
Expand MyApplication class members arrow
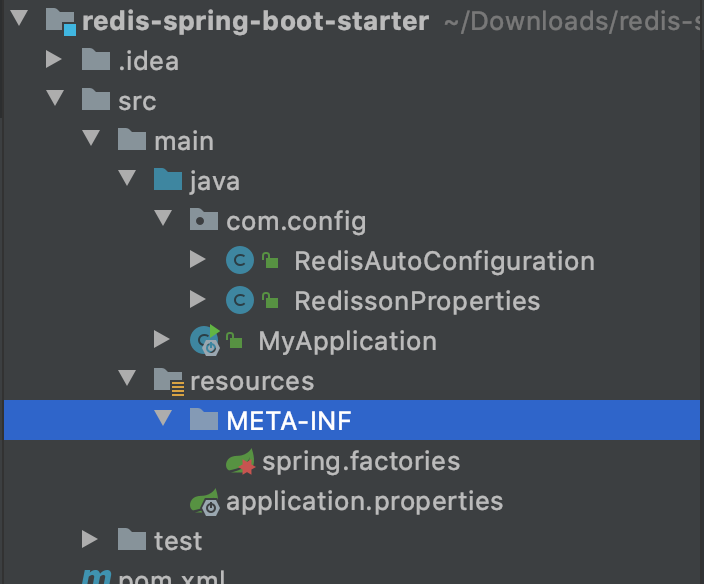pyautogui.click(x=162, y=339)
